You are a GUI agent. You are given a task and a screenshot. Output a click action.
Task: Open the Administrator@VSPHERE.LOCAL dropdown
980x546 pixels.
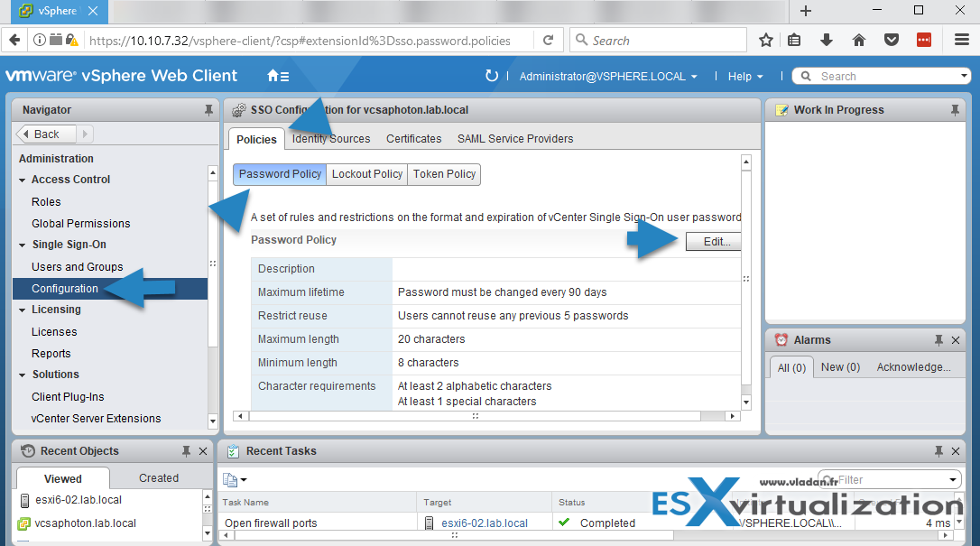pyautogui.click(x=608, y=76)
